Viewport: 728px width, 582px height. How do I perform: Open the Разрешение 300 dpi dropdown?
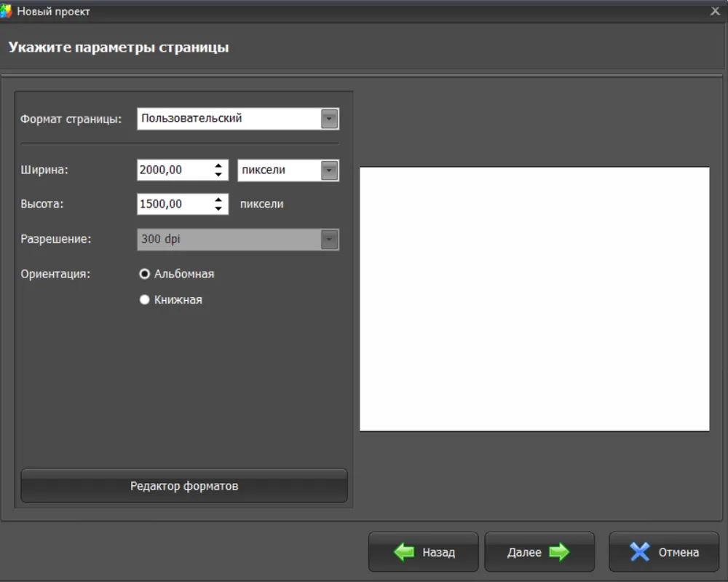click(x=330, y=240)
